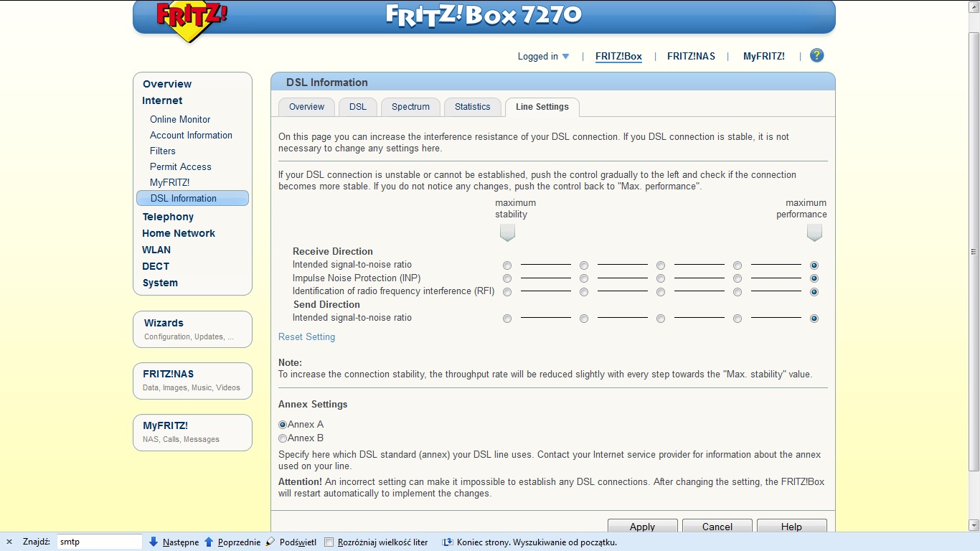The width and height of the screenshot is (980, 551).
Task: Select the Annex A radio button
Action: coord(283,425)
